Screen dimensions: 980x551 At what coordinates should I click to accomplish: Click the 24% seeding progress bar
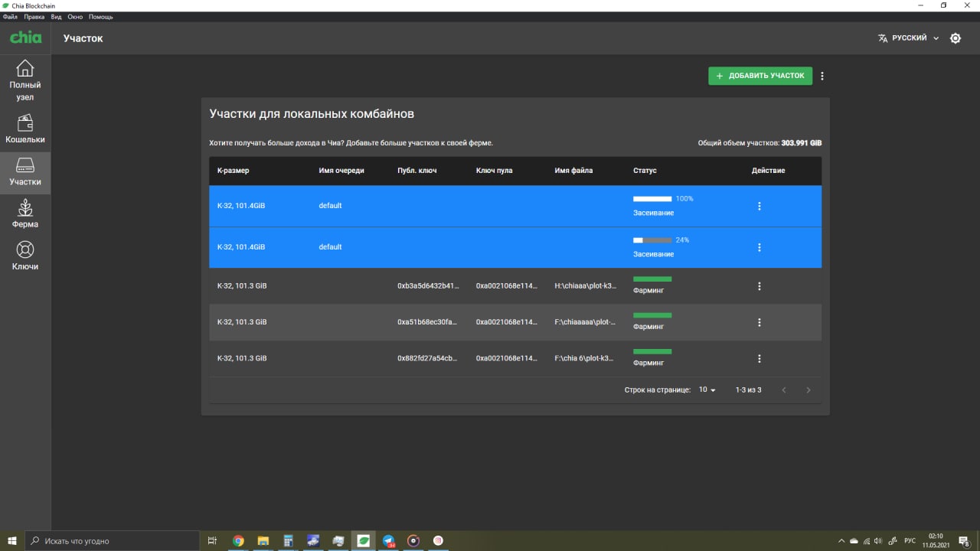(652, 240)
